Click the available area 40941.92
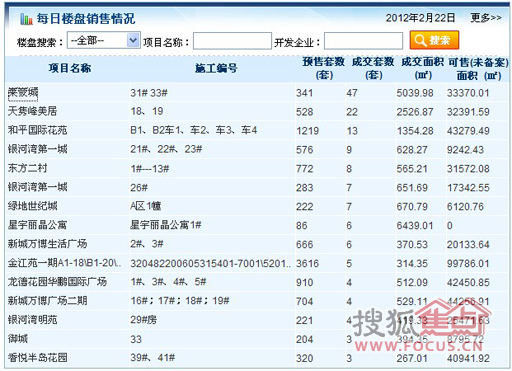 click(468, 359)
